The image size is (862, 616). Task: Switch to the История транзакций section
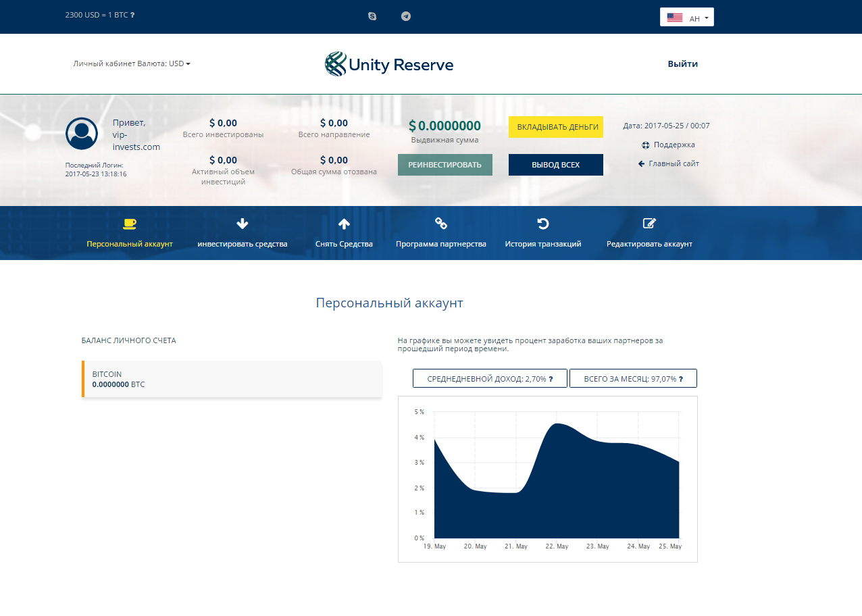tap(544, 244)
